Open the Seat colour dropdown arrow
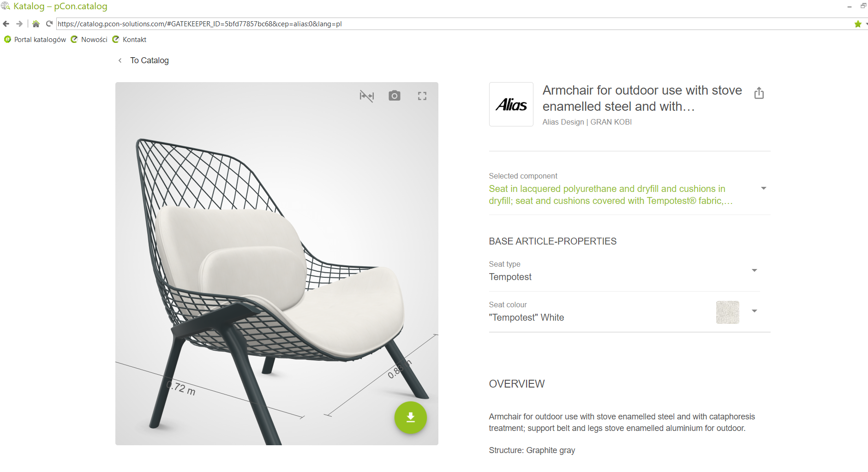868x472 pixels. tap(754, 311)
